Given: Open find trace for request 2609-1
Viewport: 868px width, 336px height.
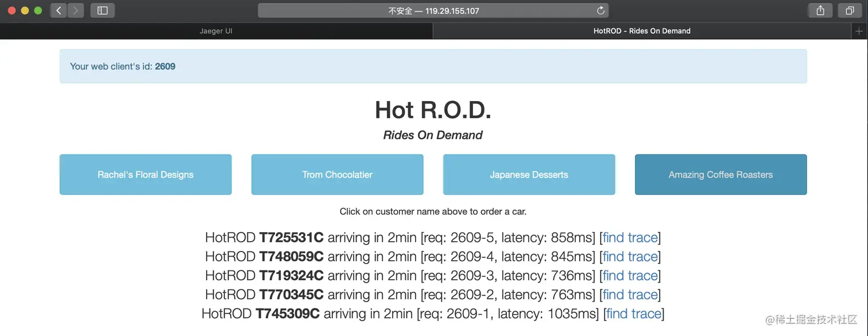Looking at the screenshot, I should 634,314.
